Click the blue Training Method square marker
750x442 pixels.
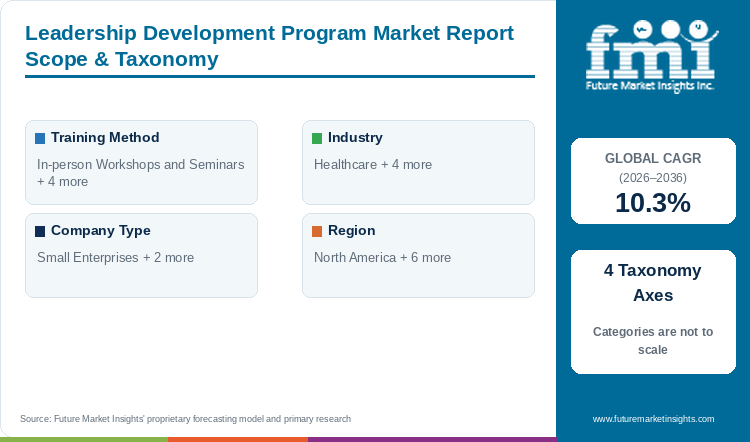(40, 138)
